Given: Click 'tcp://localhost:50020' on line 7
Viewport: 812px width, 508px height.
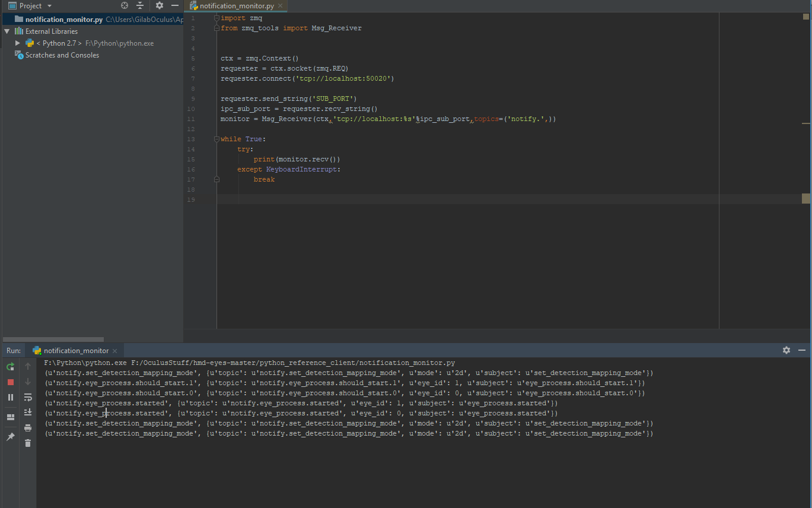Looking at the screenshot, I should pyautogui.click(x=343, y=78).
